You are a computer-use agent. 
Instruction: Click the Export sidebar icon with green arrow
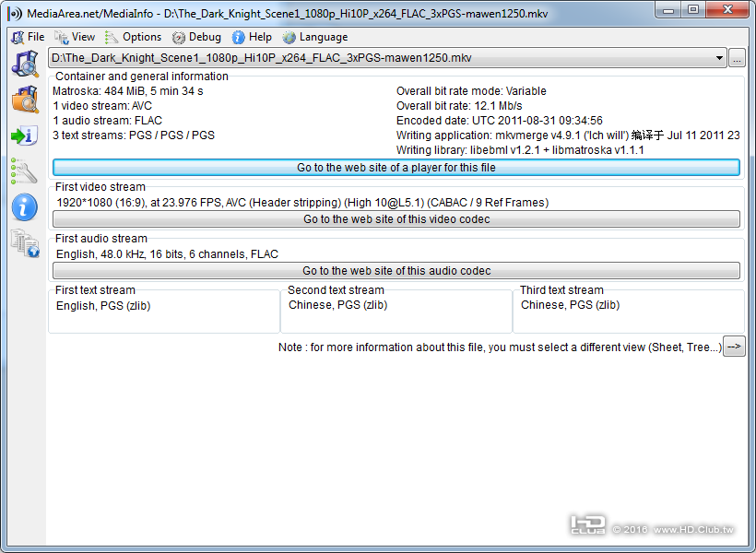[24, 135]
